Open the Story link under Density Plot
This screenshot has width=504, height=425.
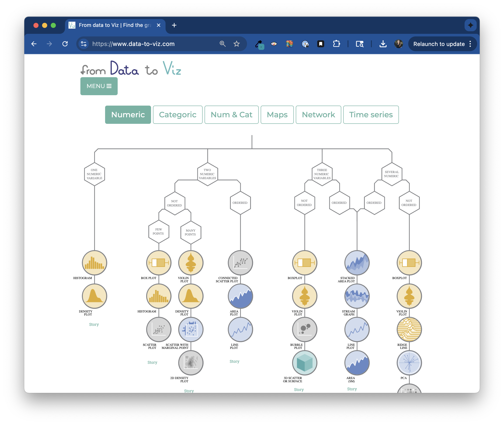click(94, 324)
